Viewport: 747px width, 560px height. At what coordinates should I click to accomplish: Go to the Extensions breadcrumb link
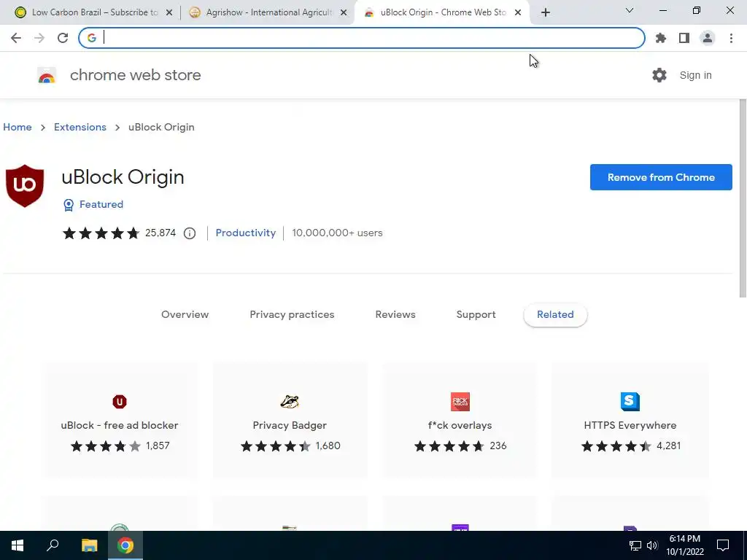tap(80, 127)
